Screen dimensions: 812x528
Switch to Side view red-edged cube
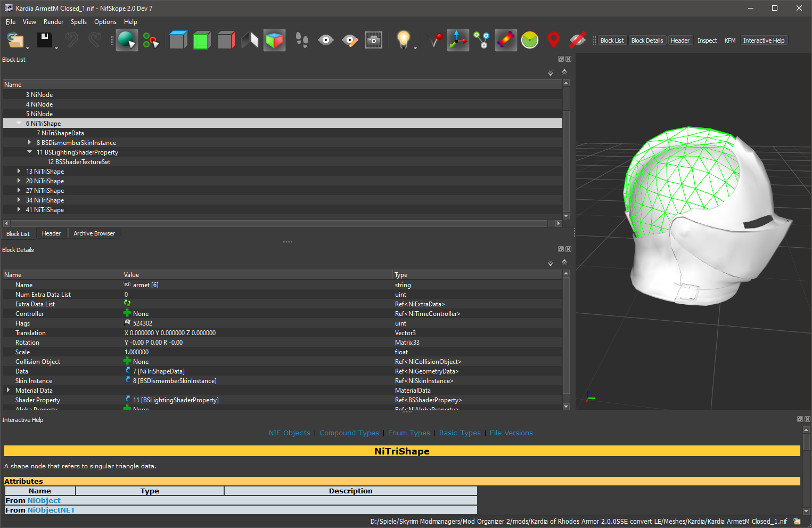coord(226,40)
